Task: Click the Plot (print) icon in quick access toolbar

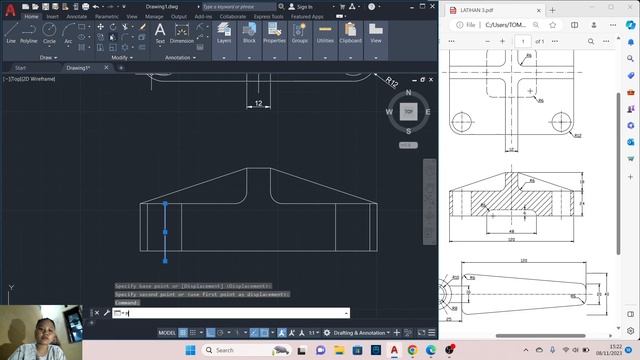Action: (x=86, y=7)
